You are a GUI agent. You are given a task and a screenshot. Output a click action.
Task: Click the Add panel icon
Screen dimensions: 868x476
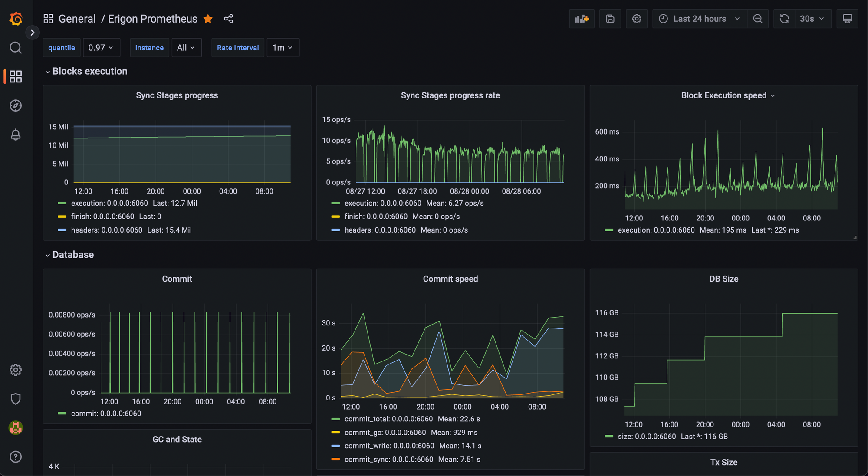pos(581,19)
